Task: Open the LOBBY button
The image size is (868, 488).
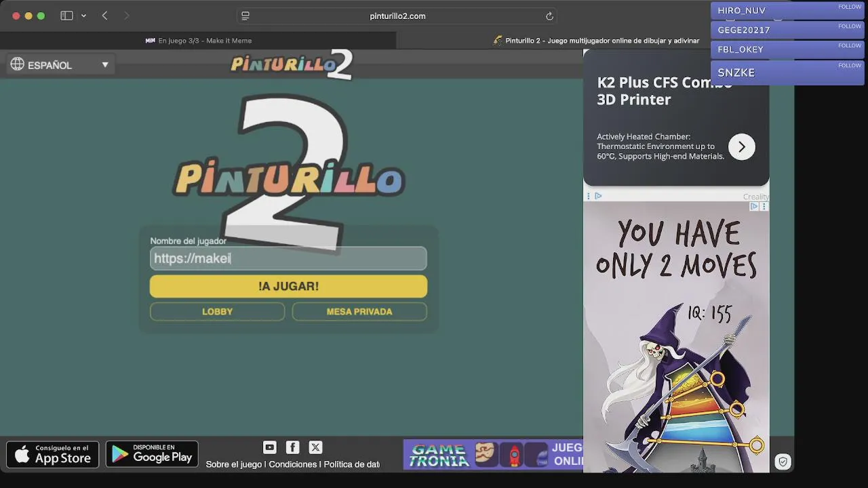Action: tap(217, 312)
